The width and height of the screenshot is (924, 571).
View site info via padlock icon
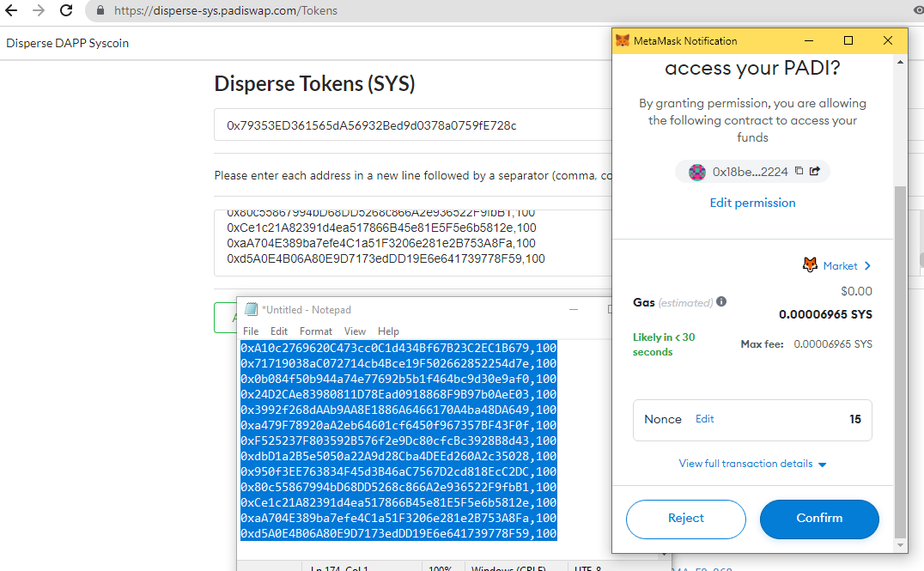point(100,10)
